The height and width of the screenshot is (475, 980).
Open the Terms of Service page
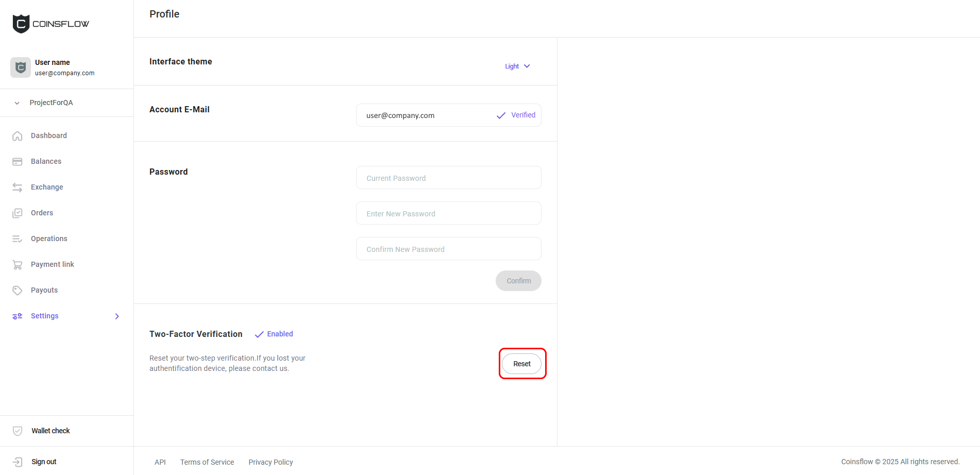click(207, 462)
